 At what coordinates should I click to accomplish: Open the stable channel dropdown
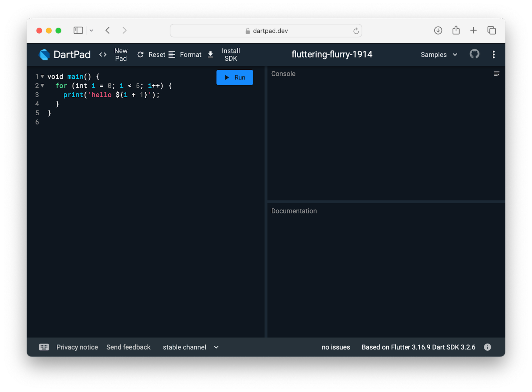pyautogui.click(x=190, y=347)
